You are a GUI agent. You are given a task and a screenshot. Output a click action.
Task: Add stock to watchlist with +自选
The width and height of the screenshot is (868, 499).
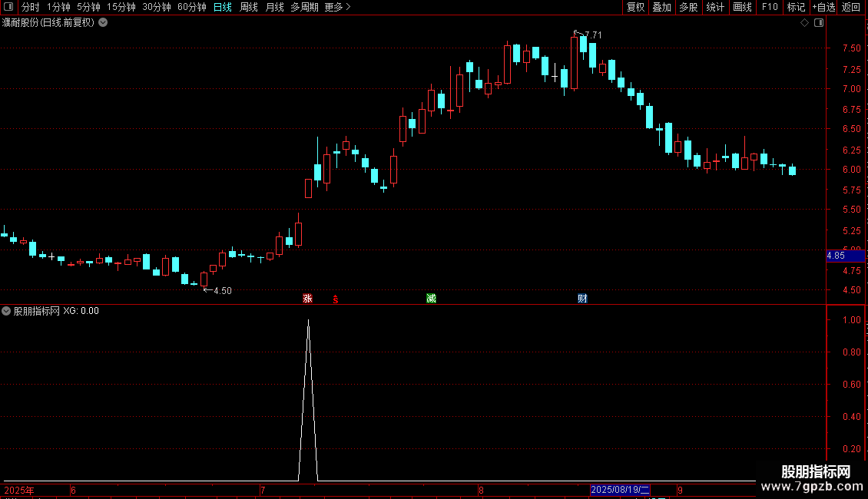[823, 7]
